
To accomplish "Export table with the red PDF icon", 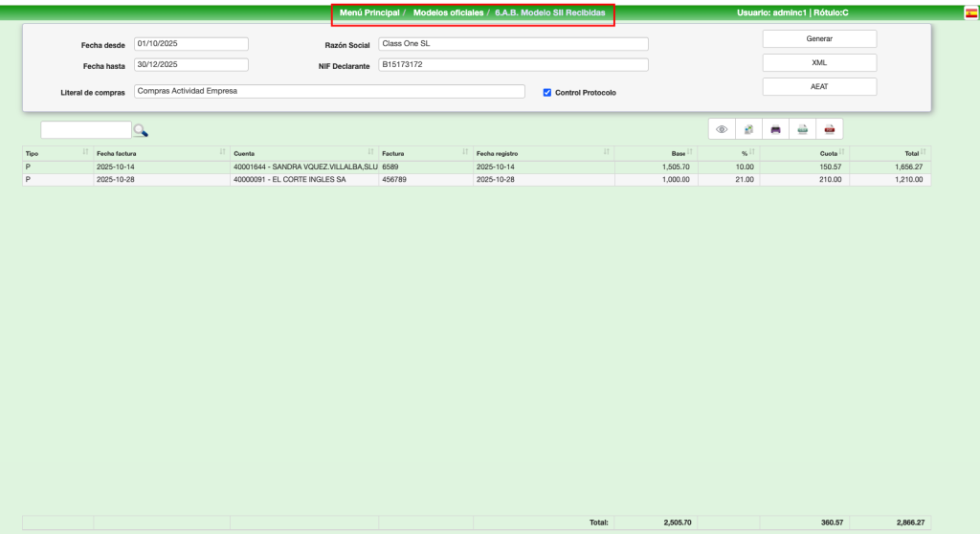I will [x=830, y=129].
